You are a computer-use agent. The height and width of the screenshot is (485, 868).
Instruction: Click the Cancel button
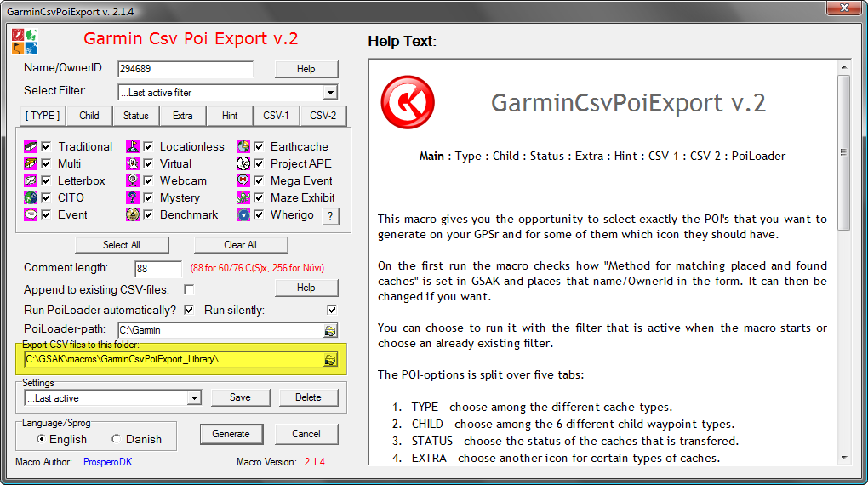coord(306,434)
